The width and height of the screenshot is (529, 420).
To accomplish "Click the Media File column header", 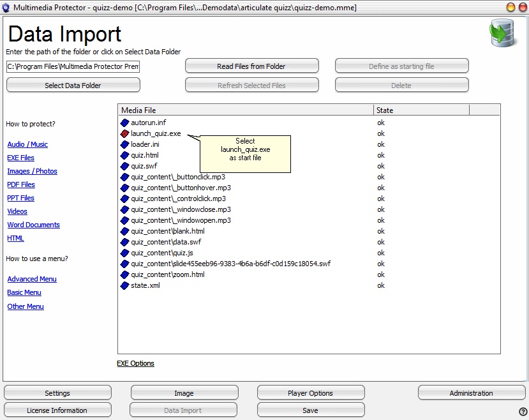I will [246, 110].
